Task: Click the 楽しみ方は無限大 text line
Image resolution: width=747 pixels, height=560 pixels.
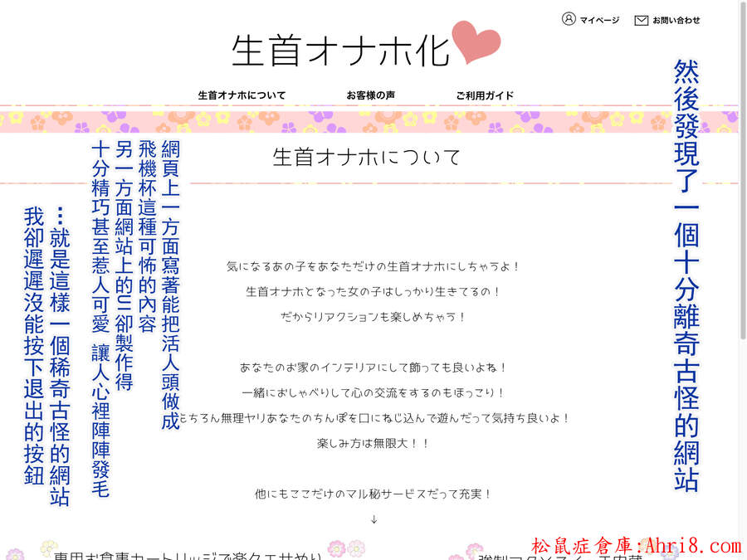Action: [x=373, y=443]
